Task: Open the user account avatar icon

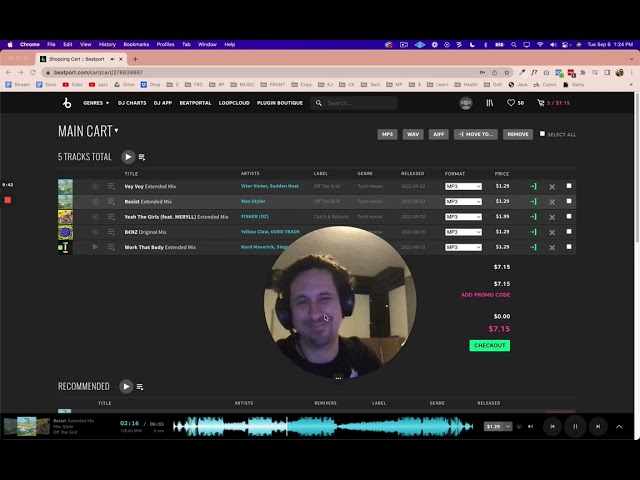Action: click(466, 103)
